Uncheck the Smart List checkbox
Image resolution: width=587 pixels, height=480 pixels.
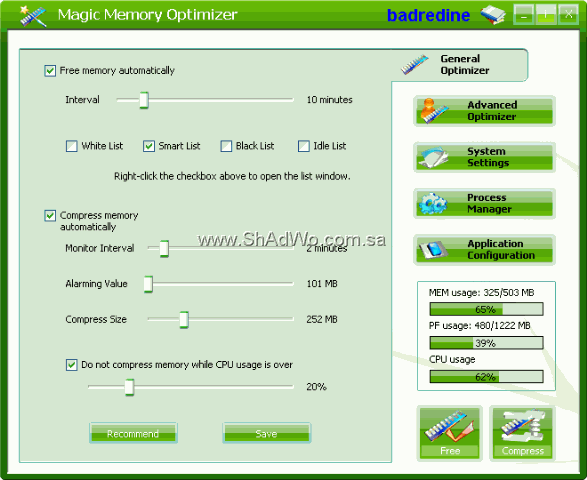(149, 146)
